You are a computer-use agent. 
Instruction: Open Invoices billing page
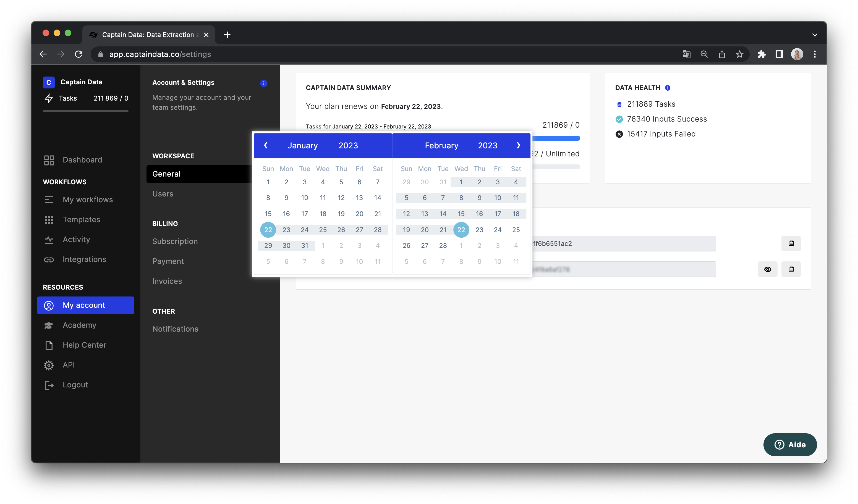pos(167,281)
